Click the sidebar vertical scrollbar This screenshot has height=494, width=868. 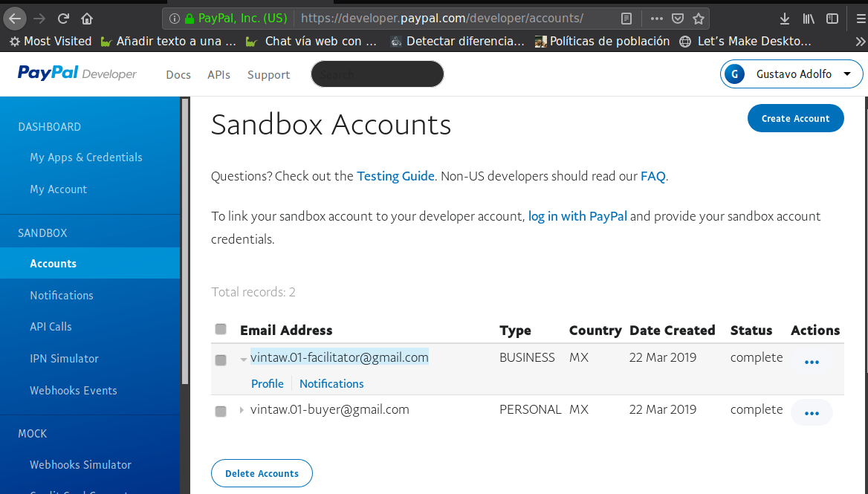185,241
